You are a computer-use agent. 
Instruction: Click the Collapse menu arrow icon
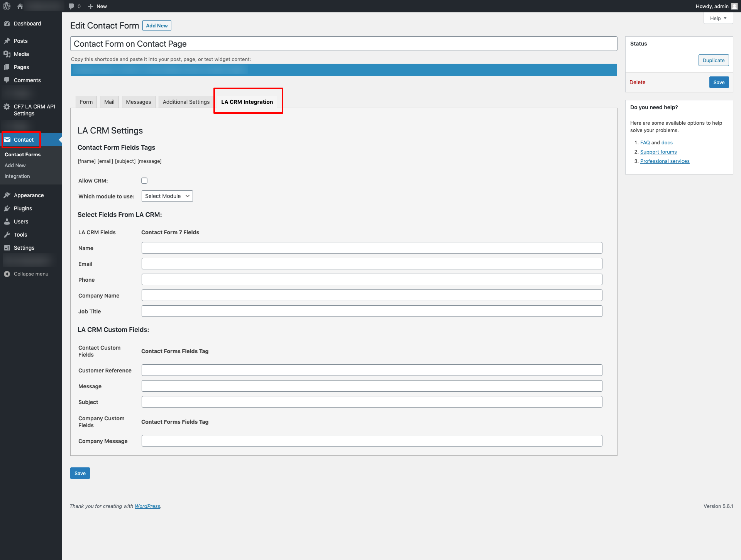click(7, 274)
